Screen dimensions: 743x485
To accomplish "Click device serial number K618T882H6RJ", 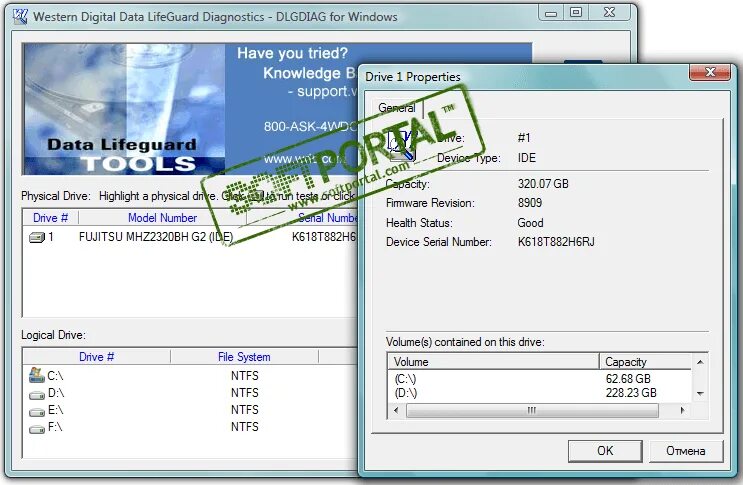I will click(x=556, y=242).
